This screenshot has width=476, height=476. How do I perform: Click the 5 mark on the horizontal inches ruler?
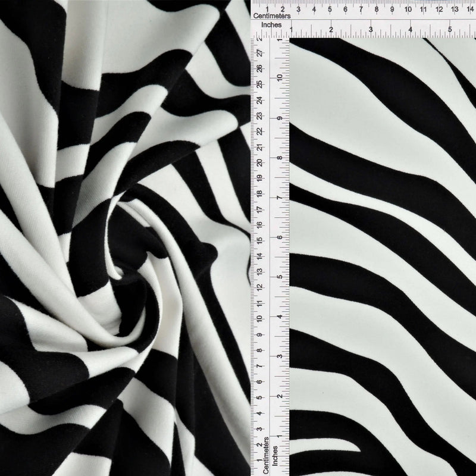pyautogui.click(x=450, y=30)
